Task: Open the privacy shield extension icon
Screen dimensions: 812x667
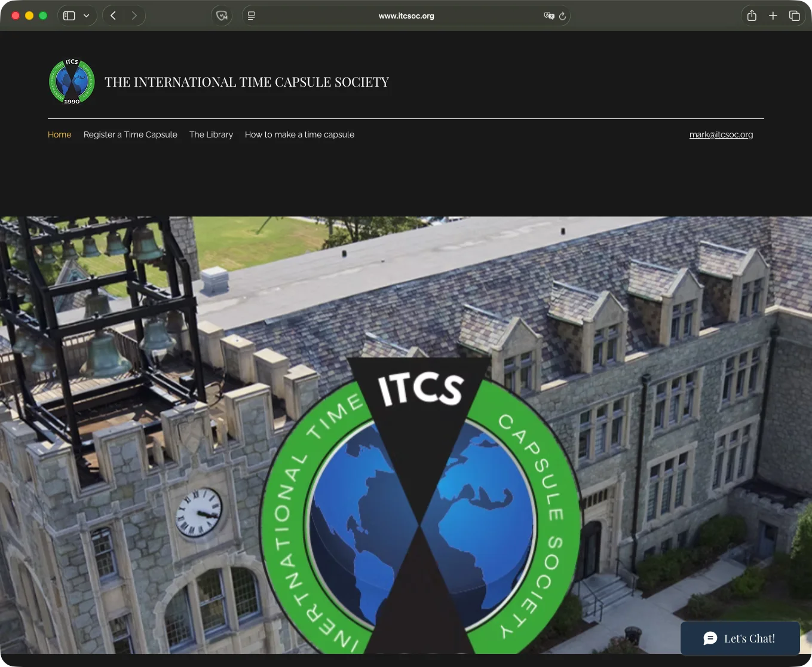Action: [222, 16]
